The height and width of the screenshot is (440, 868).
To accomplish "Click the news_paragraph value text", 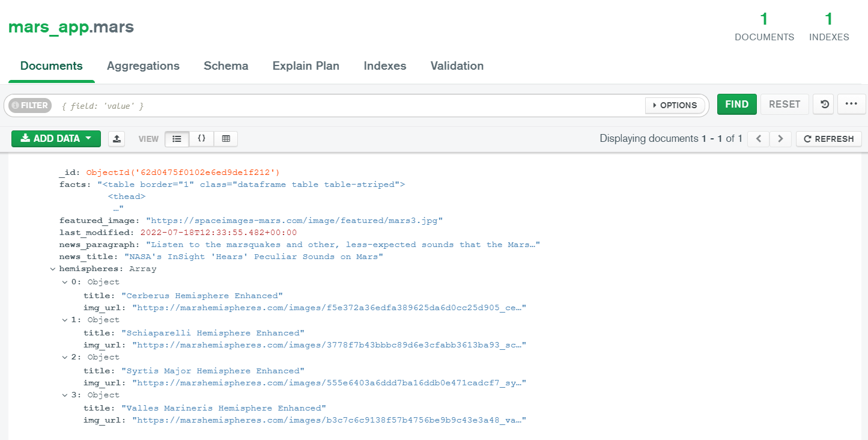I will coord(343,245).
